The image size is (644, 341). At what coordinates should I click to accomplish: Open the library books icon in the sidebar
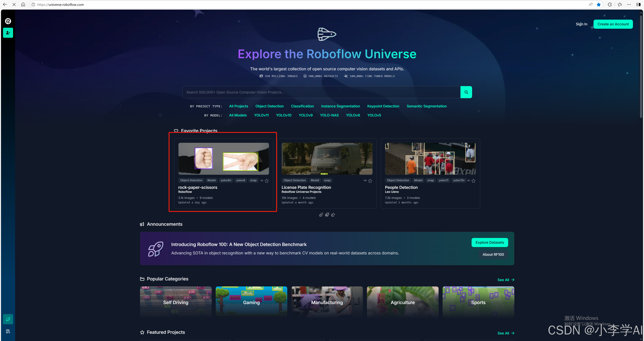[x=8, y=331]
